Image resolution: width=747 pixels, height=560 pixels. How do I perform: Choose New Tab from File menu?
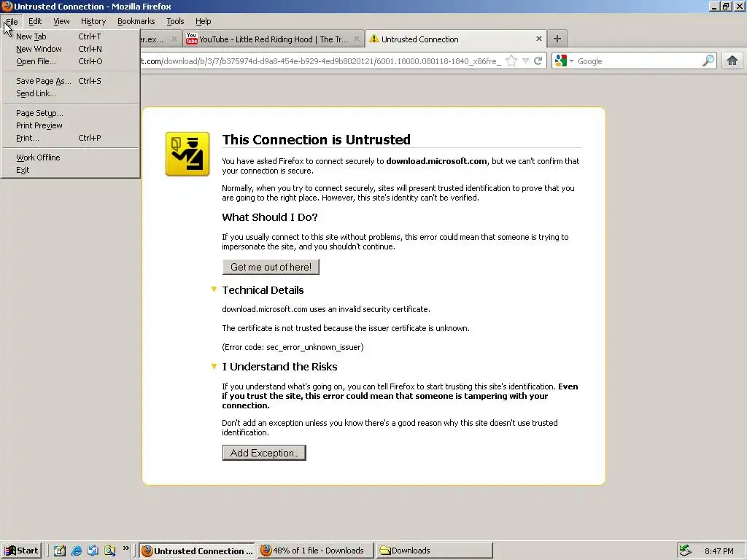(71, 36)
